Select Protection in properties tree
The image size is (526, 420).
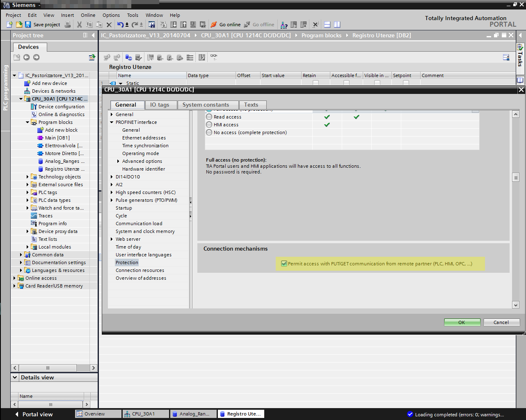127,262
